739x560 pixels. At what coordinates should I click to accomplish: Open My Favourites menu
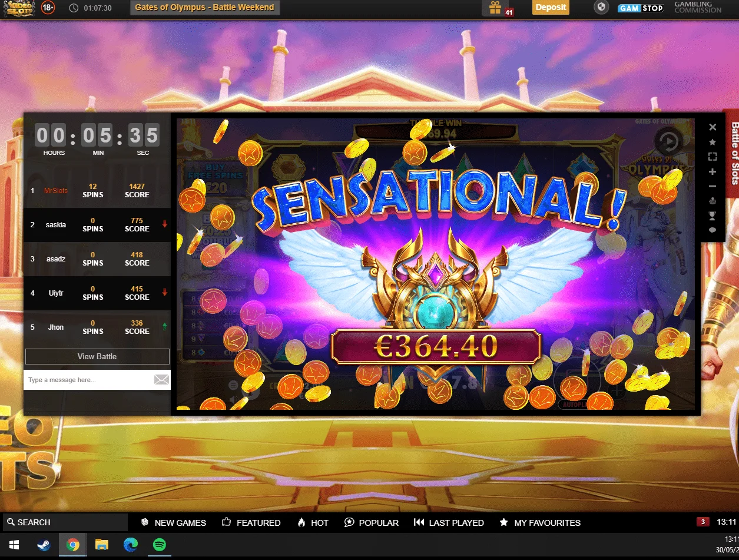(540, 522)
